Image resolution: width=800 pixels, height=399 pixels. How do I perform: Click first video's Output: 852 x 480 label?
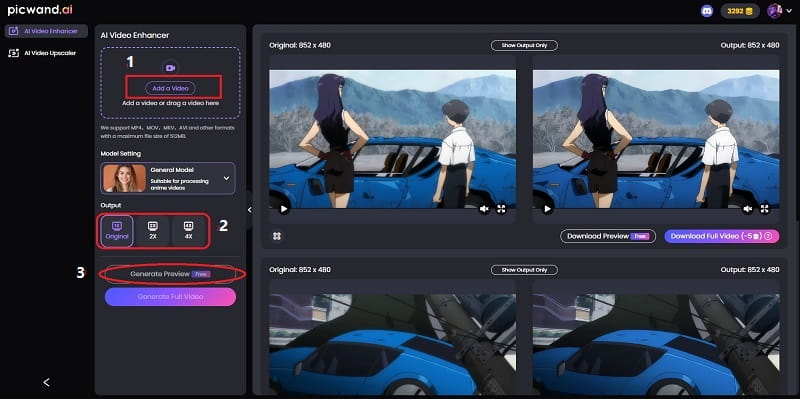(749, 45)
